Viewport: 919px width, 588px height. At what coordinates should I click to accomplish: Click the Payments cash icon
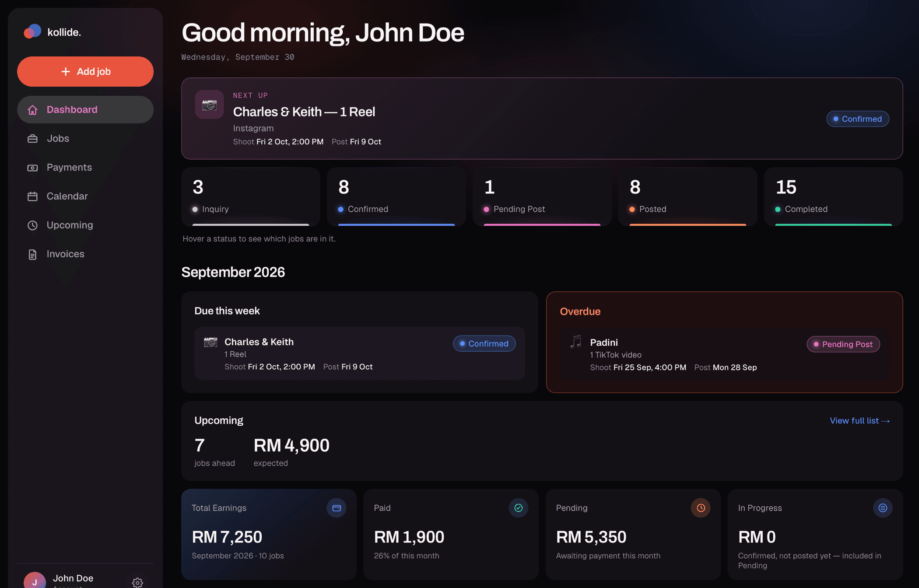(32, 168)
